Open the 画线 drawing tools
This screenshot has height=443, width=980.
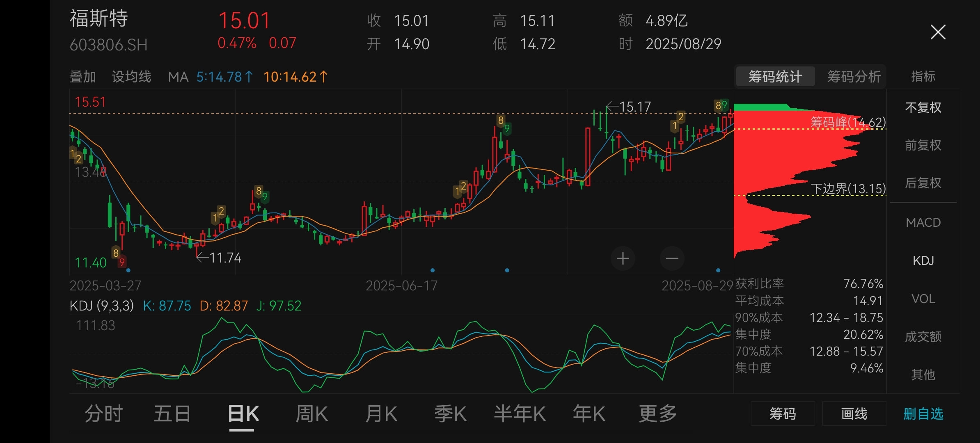[x=854, y=414]
